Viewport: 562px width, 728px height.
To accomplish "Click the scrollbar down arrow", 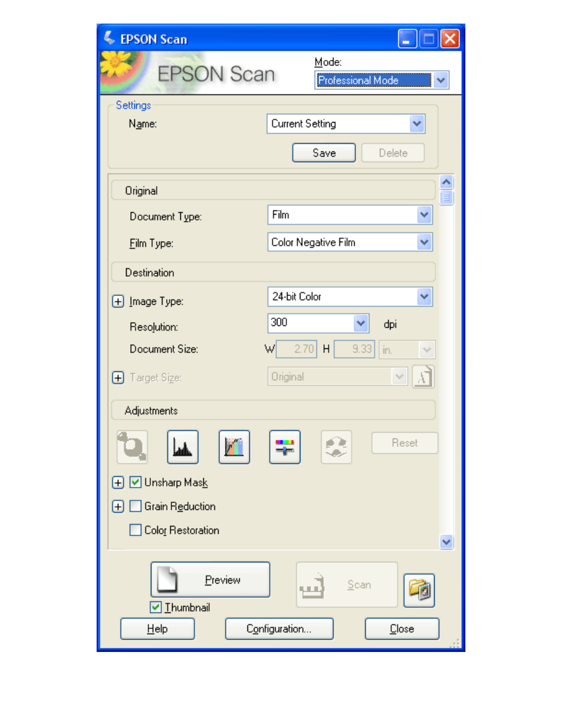I will pos(447,542).
